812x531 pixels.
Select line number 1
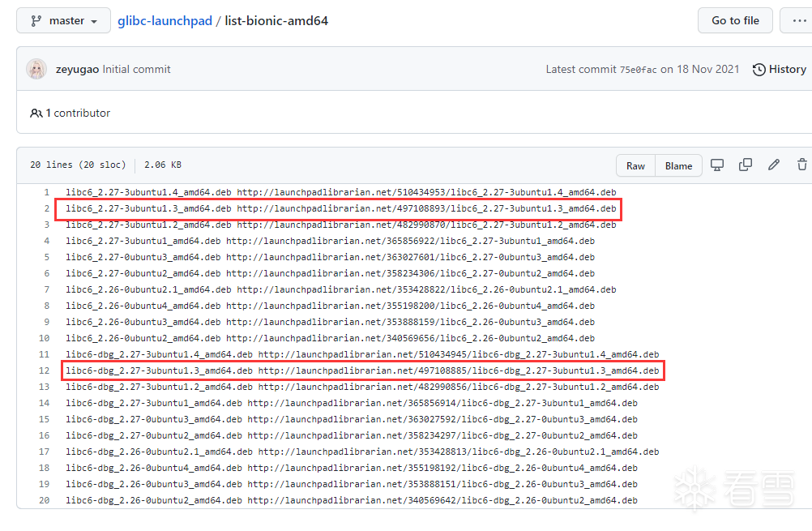(x=47, y=192)
